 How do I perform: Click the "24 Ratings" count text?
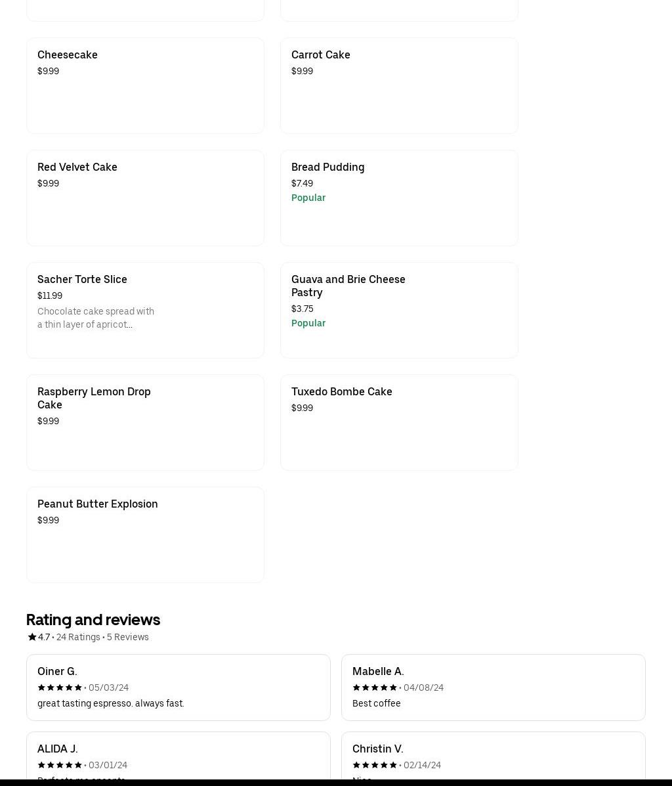point(78,637)
